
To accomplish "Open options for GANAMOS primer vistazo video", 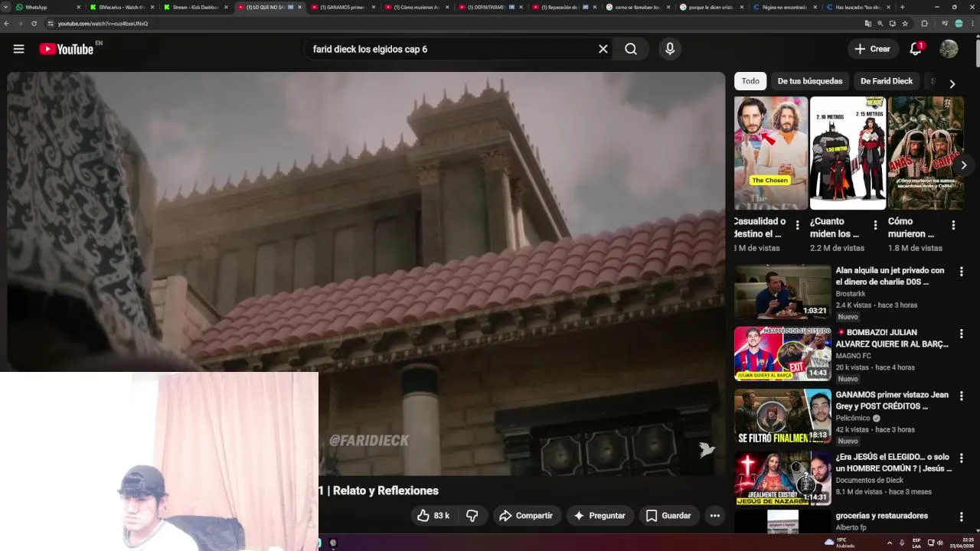I will (962, 396).
